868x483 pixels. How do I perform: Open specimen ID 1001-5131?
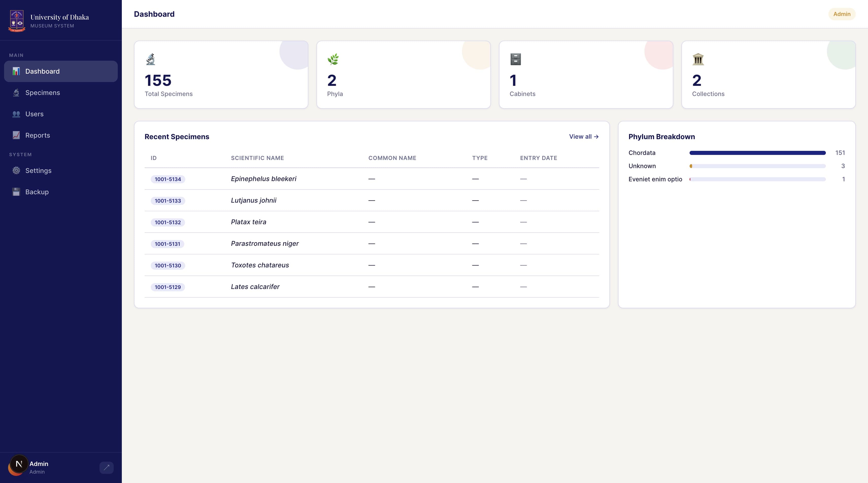click(x=168, y=244)
